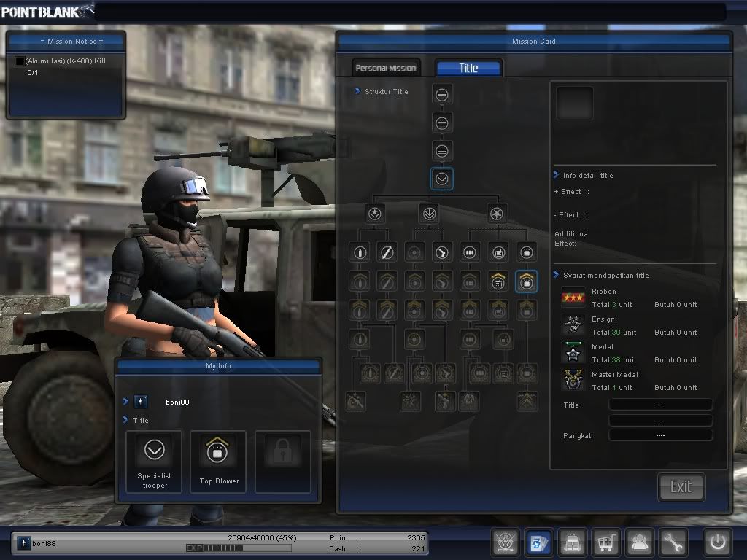Click the arrow beside Syarat mendapatkan title
Viewport: 747px width, 560px height.
pyautogui.click(x=556, y=275)
